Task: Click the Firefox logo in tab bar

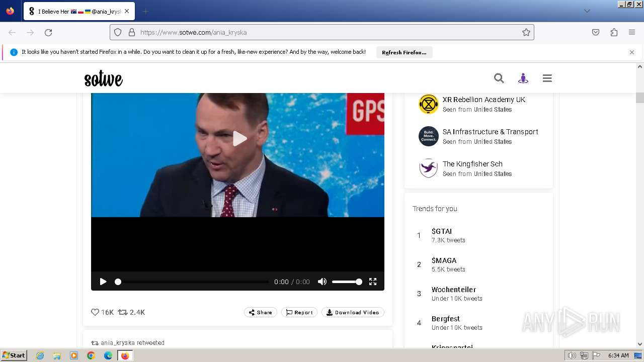Action: coord(10,11)
